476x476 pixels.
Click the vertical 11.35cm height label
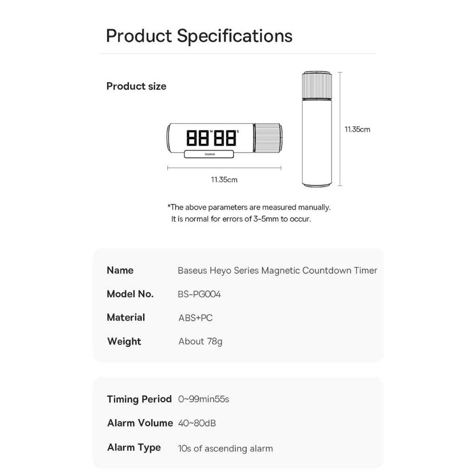[x=357, y=129]
